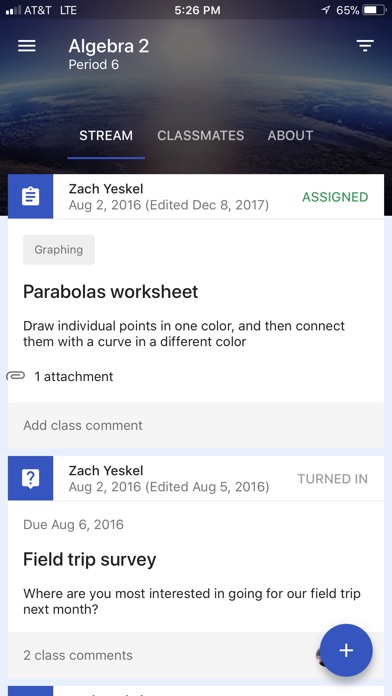Tap the ASSIGNED status label

335,197
